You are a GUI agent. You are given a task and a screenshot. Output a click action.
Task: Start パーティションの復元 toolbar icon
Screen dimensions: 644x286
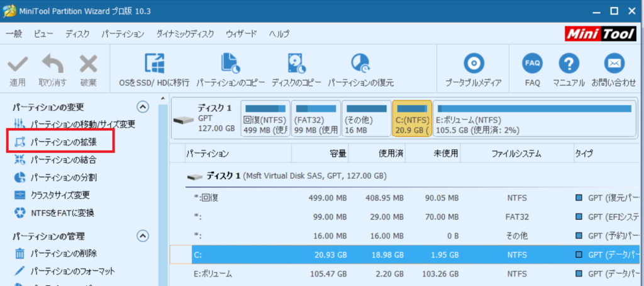pyautogui.click(x=360, y=64)
